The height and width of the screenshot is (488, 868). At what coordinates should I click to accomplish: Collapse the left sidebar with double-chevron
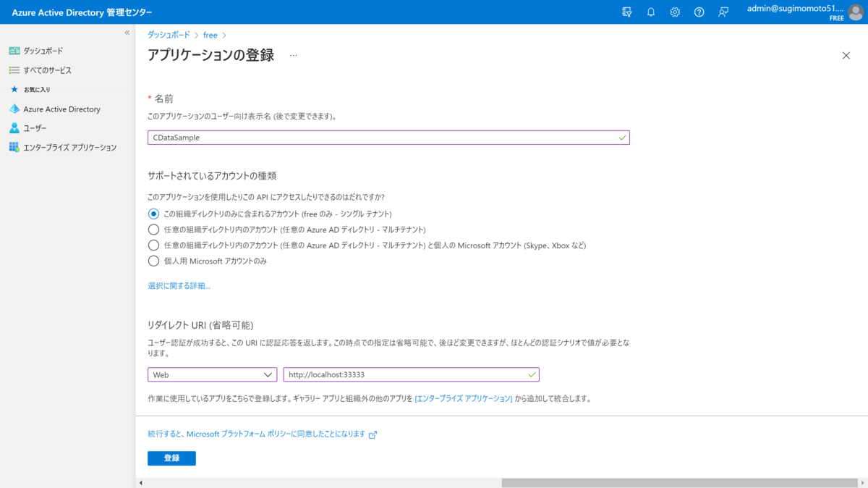[x=127, y=33]
